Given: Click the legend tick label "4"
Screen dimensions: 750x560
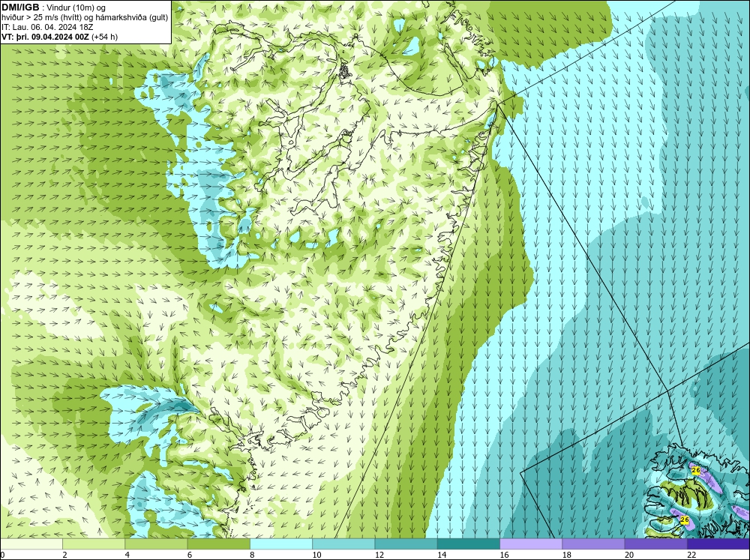Looking at the screenshot, I should [x=127, y=555].
